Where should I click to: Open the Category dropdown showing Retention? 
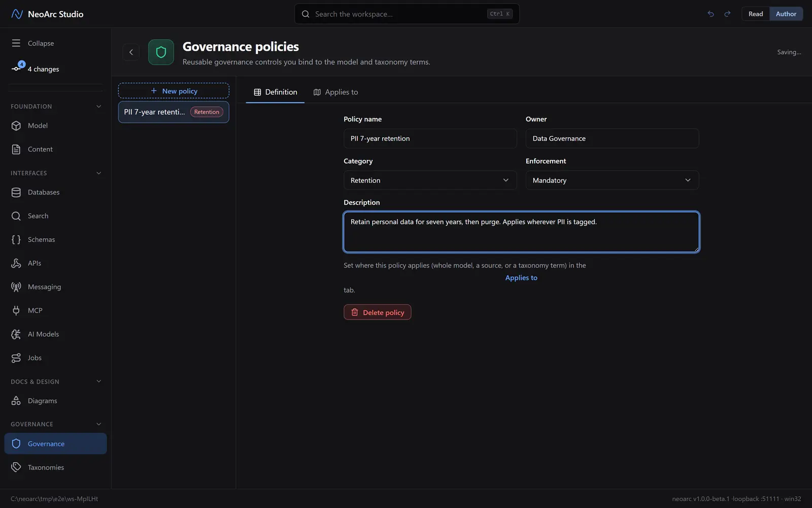[430, 180]
